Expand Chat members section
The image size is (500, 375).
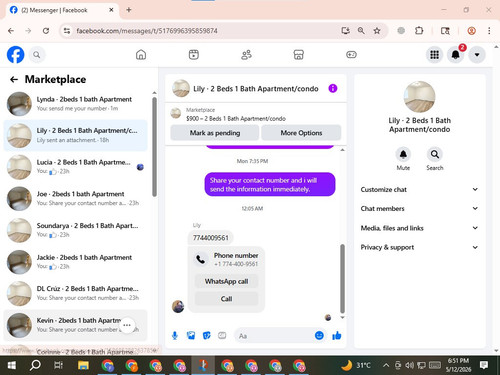click(419, 209)
